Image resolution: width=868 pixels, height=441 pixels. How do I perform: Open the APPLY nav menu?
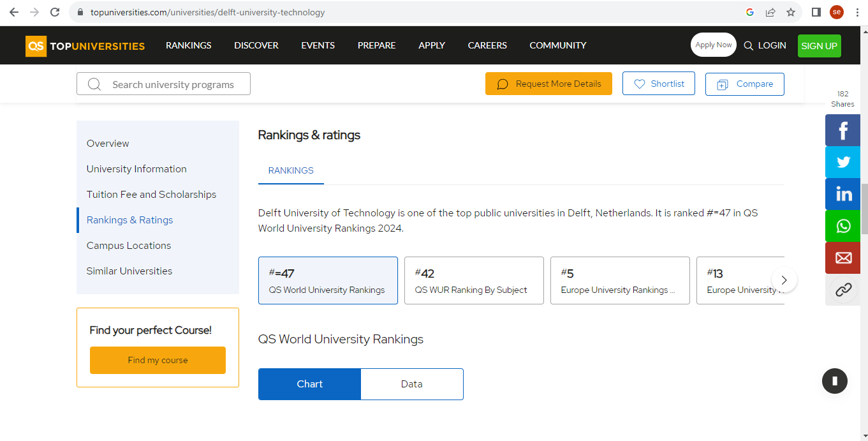click(x=432, y=45)
